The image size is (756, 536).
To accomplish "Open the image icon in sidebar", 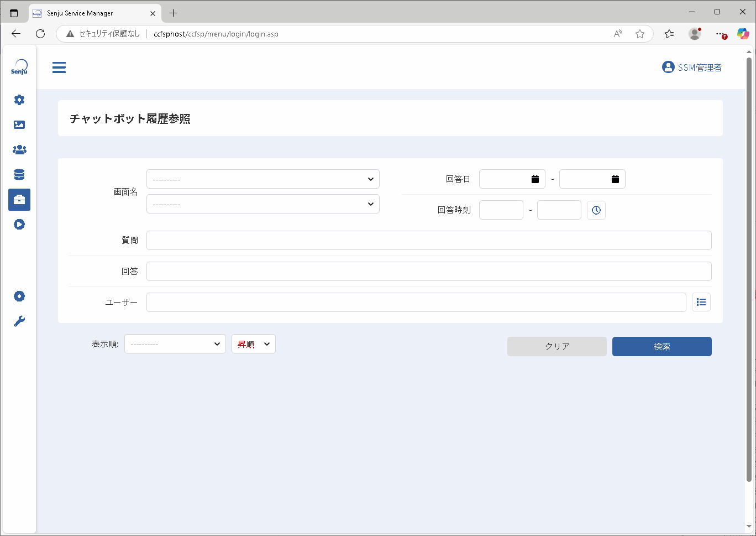I will click(19, 125).
